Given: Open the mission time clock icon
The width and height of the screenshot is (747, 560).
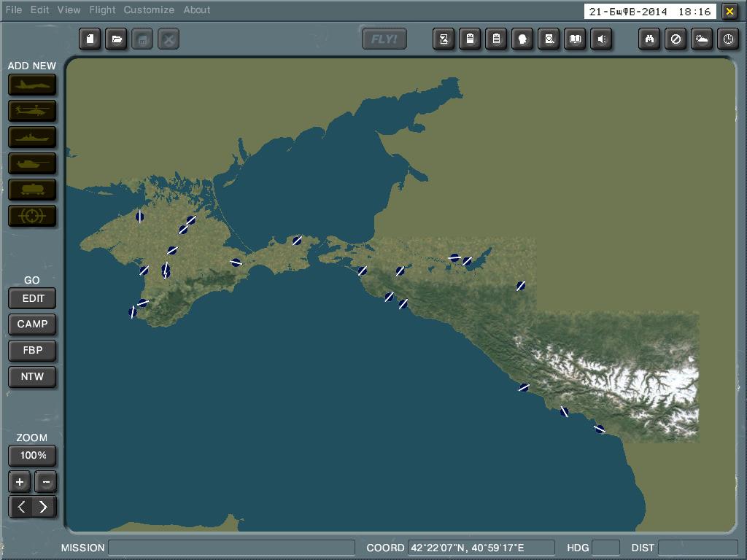Looking at the screenshot, I should 728,39.
